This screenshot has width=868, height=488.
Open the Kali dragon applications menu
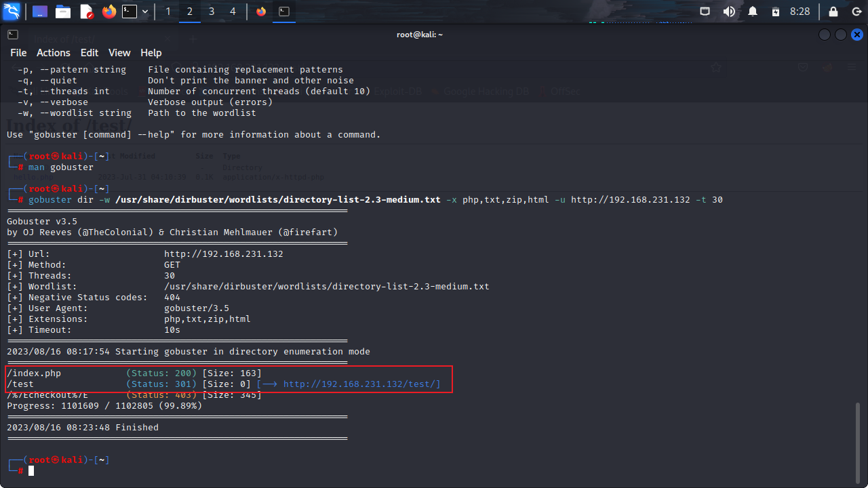[12, 11]
